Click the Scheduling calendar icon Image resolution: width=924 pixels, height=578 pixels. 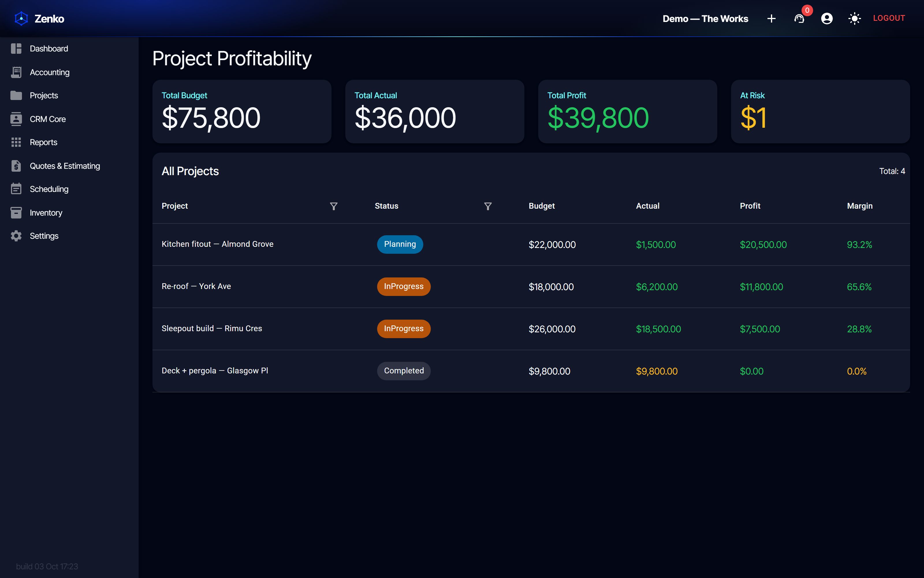point(16,189)
